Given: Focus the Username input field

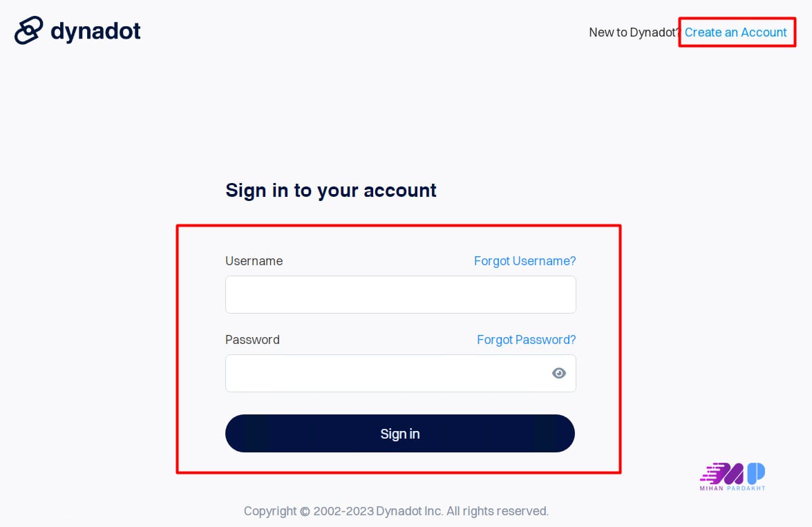Looking at the screenshot, I should [400, 295].
